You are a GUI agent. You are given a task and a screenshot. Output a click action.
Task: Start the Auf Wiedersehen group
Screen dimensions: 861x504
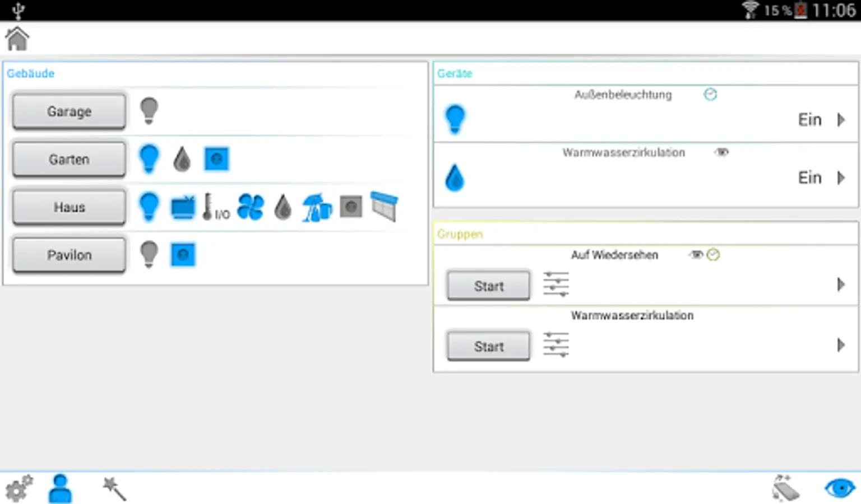489,286
